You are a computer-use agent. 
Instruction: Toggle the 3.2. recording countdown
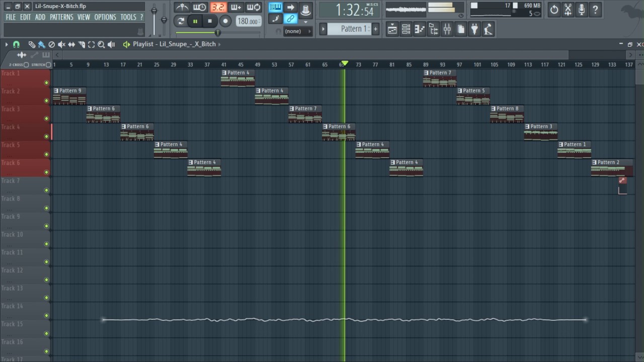pos(218,8)
